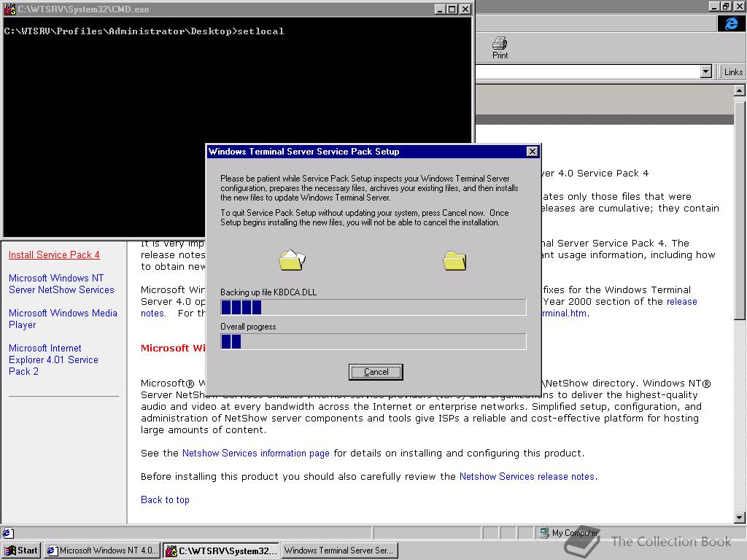Switch to Microsoft Windows NT 4.0 taskbar button

coord(102,551)
